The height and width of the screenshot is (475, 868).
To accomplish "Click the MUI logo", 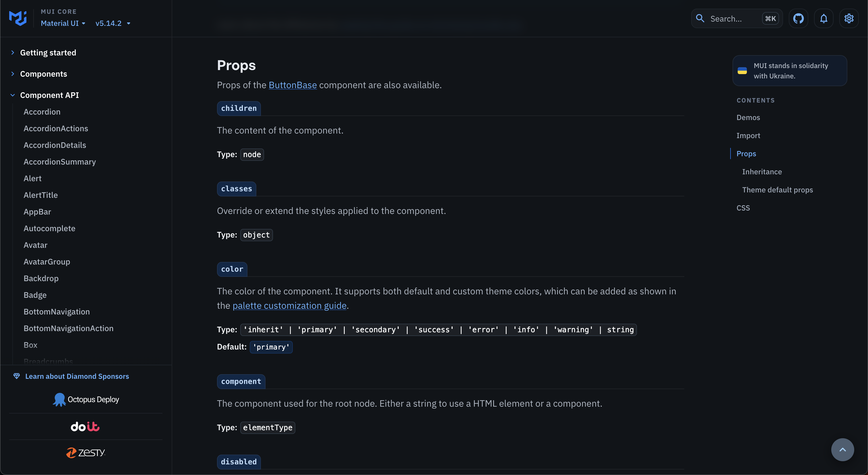I will coord(17,18).
